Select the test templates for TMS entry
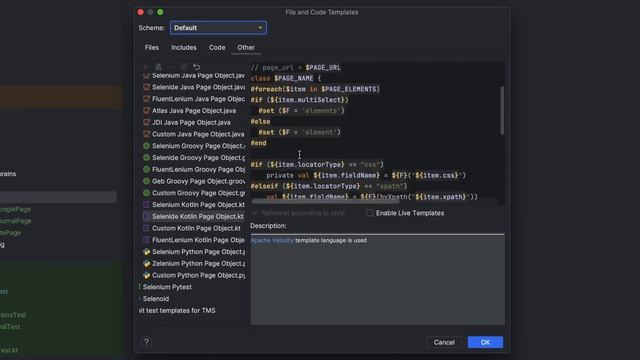 coord(178,311)
